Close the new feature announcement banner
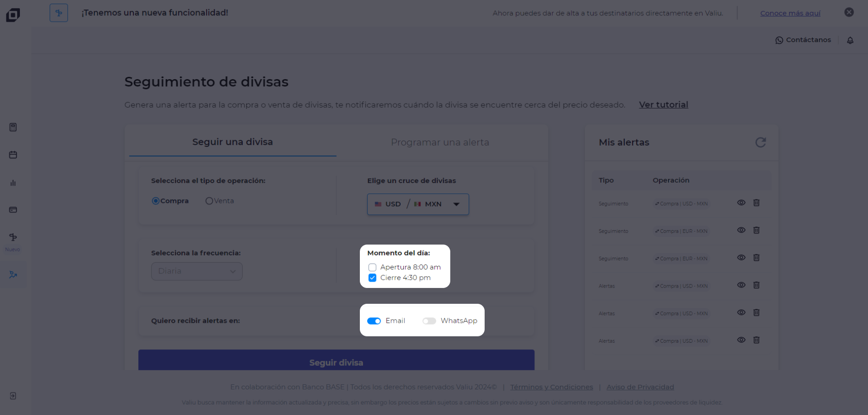 pyautogui.click(x=849, y=12)
